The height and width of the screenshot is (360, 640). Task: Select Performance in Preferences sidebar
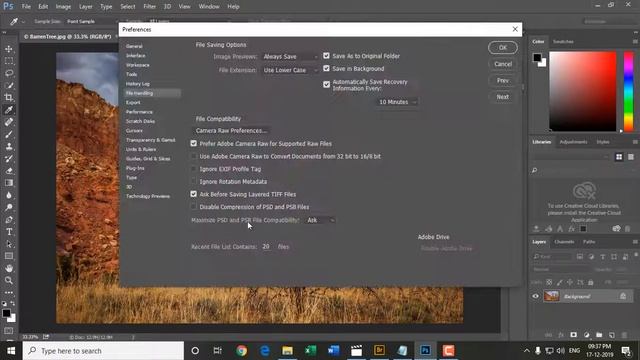pos(139,112)
